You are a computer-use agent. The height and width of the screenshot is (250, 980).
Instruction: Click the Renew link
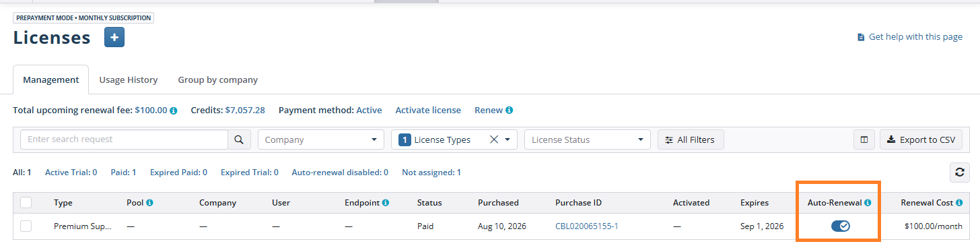click(x=489, y=110)
